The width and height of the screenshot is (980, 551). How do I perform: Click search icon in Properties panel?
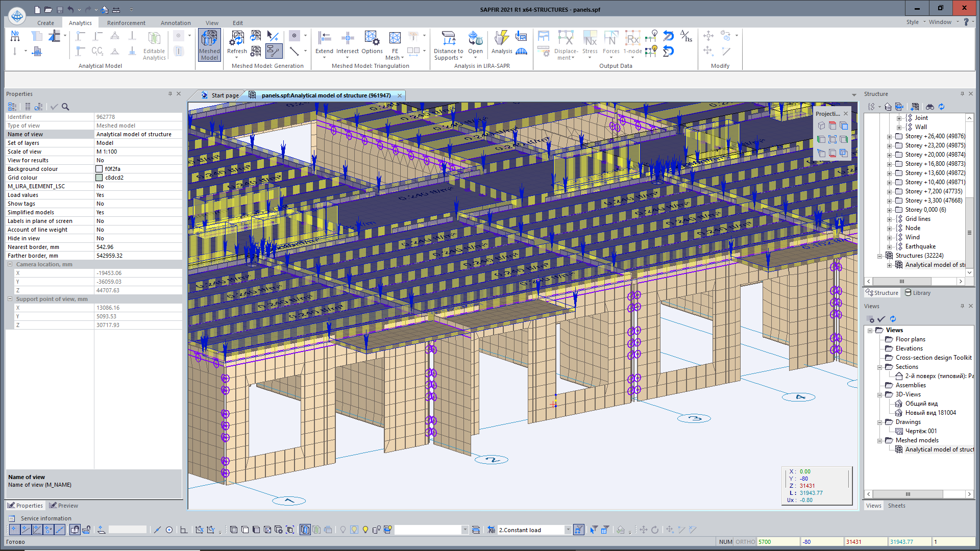(x=65, y=107)
